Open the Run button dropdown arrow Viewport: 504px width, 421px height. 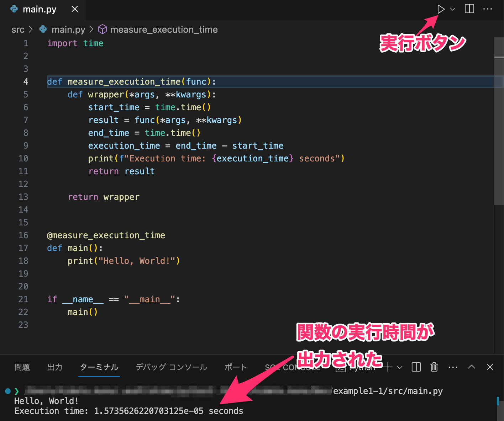point(452,9)
